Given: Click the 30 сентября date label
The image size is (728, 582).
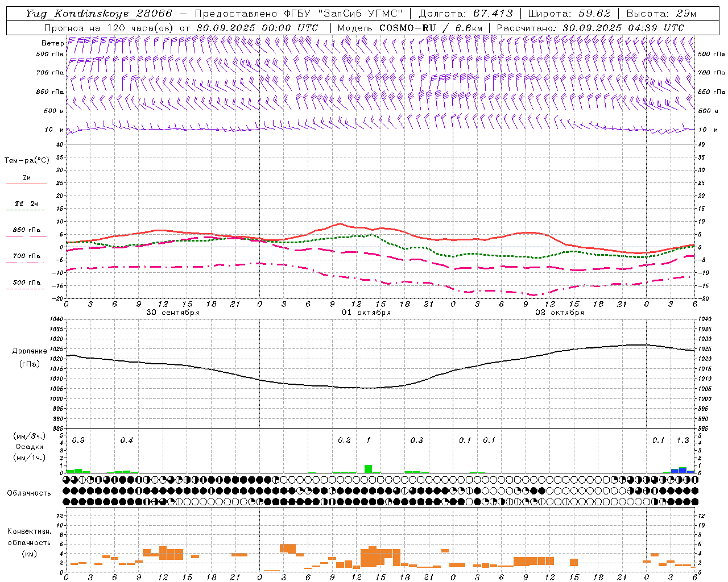Looking at the screenshot, I should click(172, 313).
